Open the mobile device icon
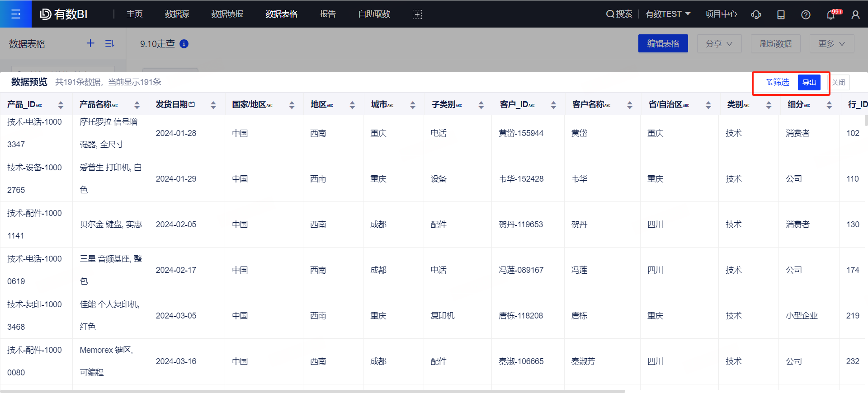The width and height of the screenshot is (868, 393). (781, 15)
